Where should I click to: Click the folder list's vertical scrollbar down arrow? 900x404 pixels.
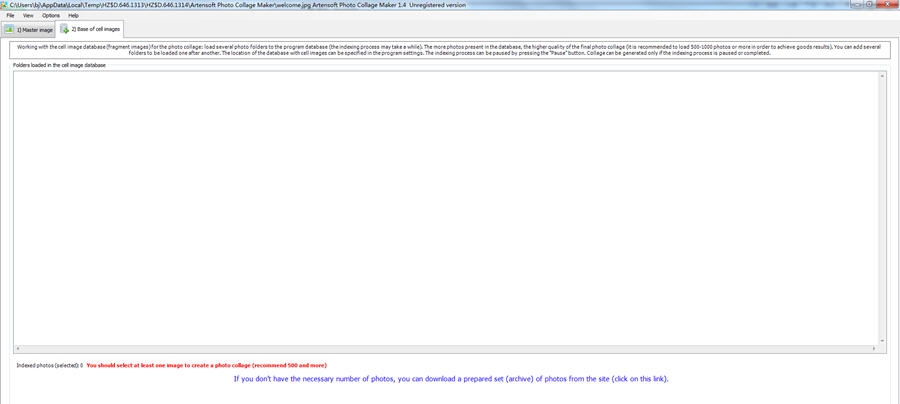pyautogui.click(x=882, y=341)
